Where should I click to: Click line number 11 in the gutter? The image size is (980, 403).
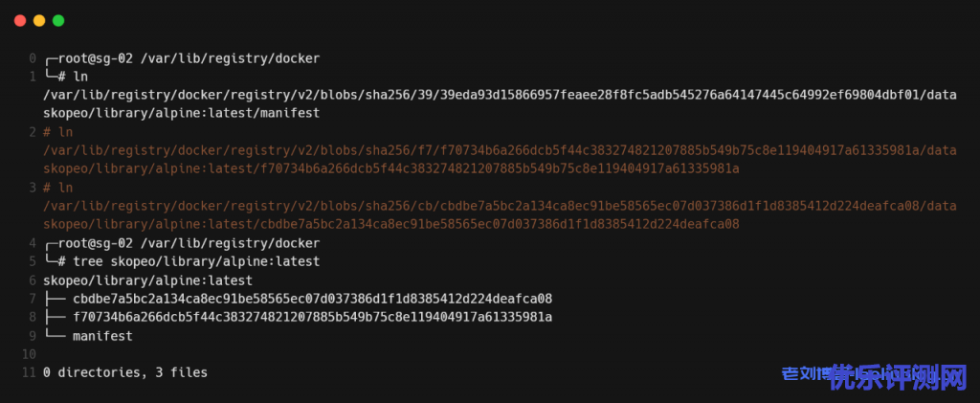point(30,372)
